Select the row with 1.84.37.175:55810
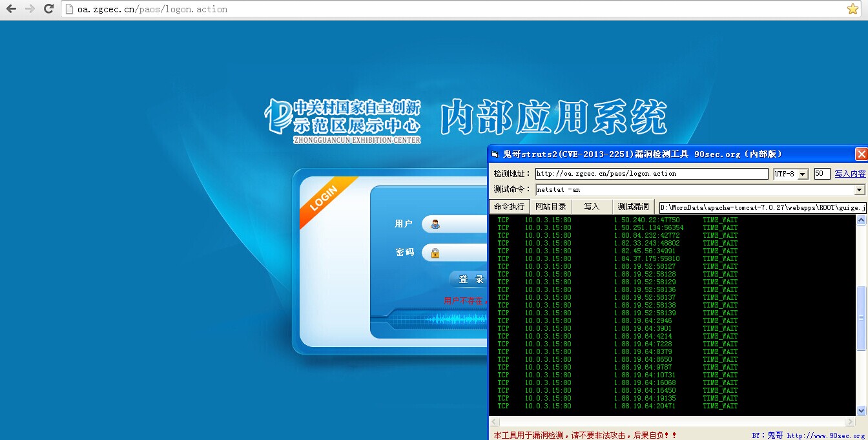Image resolution: width=868 pixels, height=440 pixels. [x=617, y=258]
